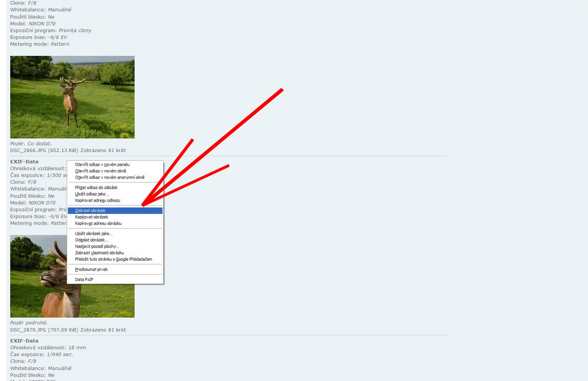
Task: Select 'Otevřít odkaz v novém panelu'
Action: 102,164
